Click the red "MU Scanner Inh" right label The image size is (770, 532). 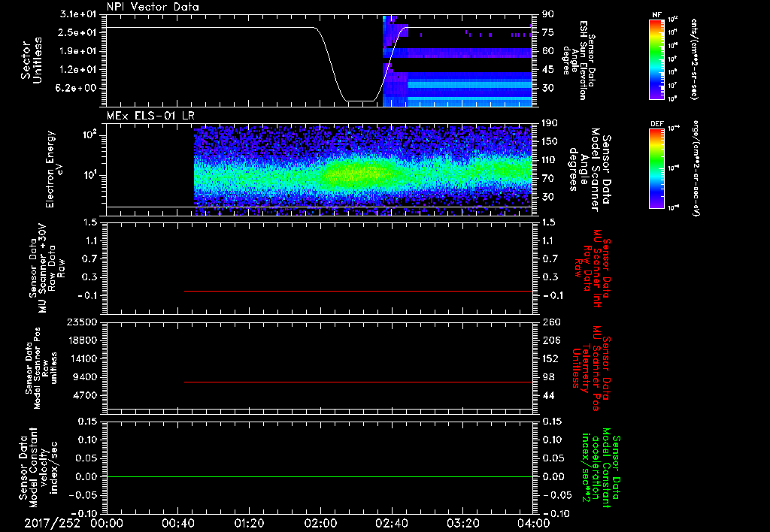point(592,268)
